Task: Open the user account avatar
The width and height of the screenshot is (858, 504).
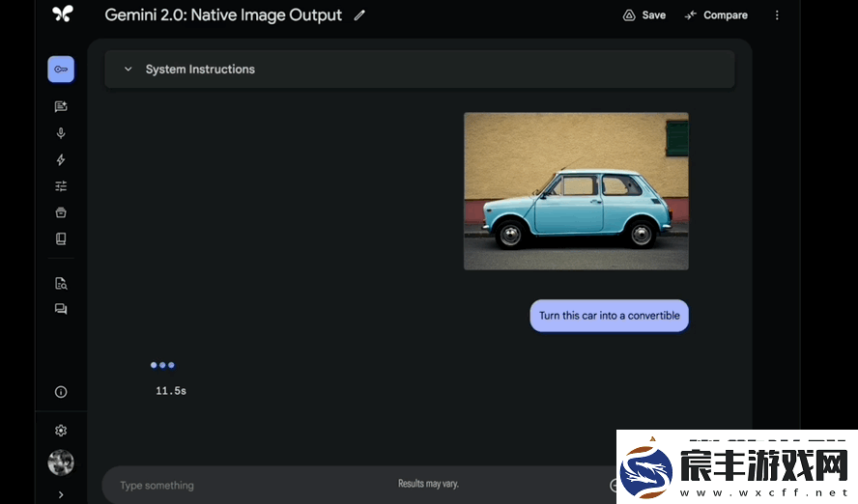Action: (x=61, y=462)
